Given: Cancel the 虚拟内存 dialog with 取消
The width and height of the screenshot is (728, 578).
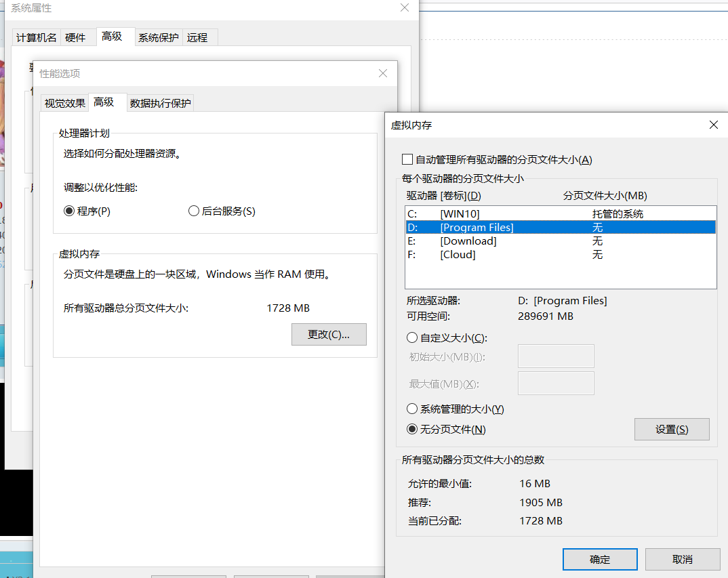Looking at the screenshot, I should coord(683,560).
